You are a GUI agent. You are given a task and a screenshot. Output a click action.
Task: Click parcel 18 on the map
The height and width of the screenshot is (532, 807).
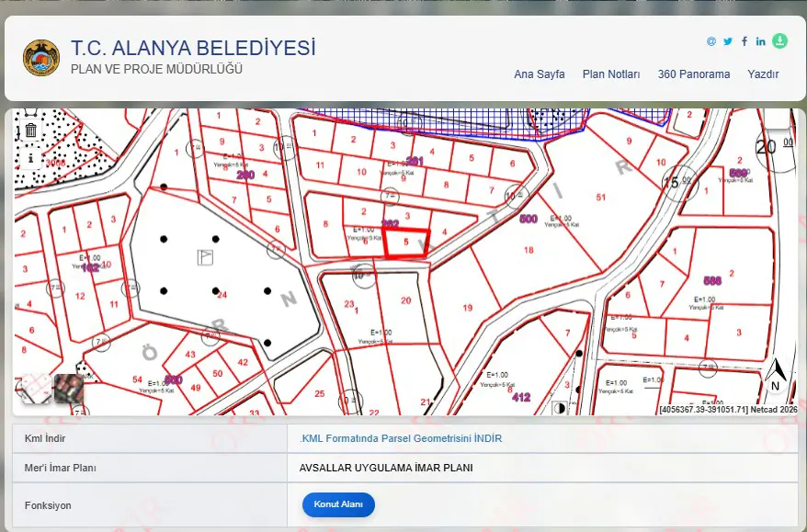529,250
